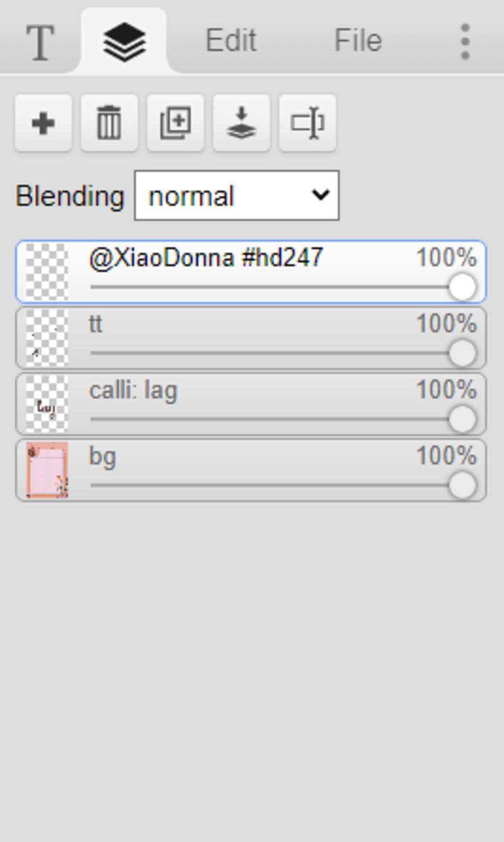Viewport: 504px width, 842px height.
Task: Click the @XiaoDonna layer opacity slider handle
Action: click(462, 287)
